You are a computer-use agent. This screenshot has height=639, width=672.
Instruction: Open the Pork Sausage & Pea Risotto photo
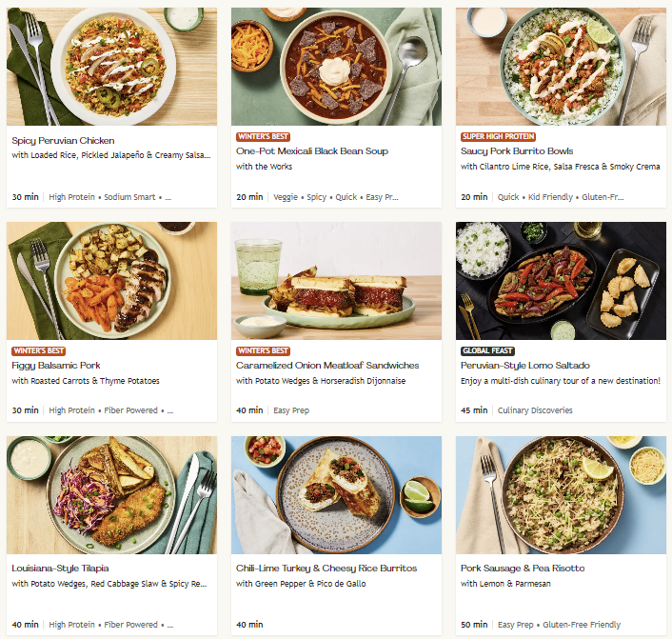click(x=561, y=495)
